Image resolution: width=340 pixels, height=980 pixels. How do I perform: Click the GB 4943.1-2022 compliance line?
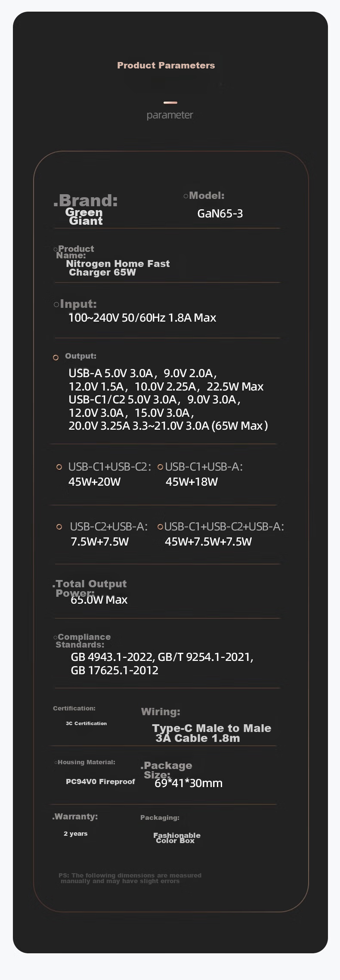pyautogui.click(x=162, y=657)
